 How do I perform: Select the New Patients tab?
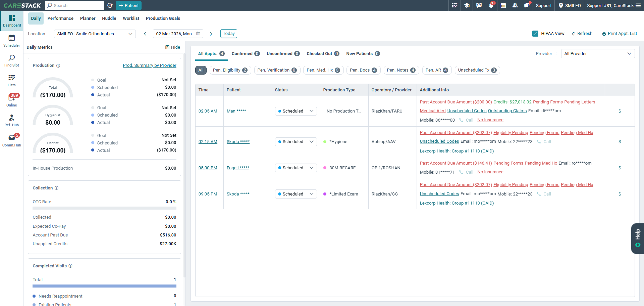pyautogui.click(x=363, y=54)
